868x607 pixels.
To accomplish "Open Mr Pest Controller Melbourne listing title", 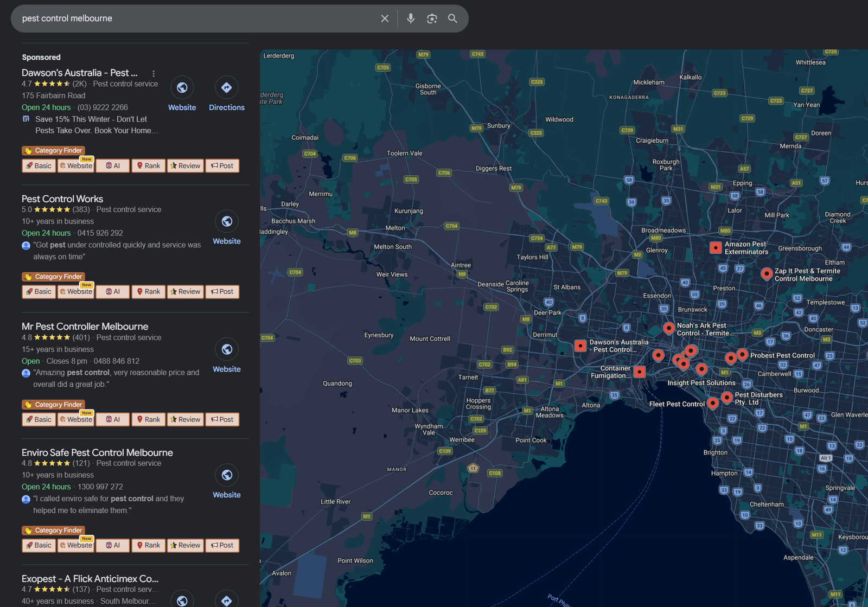I will coord(85,327).
